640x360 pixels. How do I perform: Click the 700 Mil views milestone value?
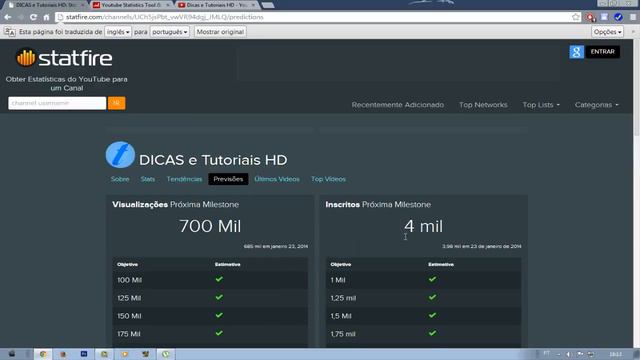210,227
